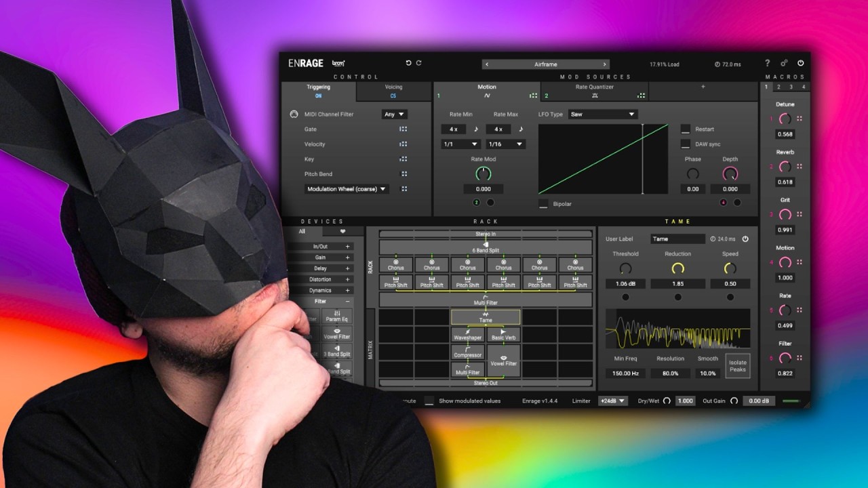
Task: Toggle the Tame device power button
Action: click(745, 239)
